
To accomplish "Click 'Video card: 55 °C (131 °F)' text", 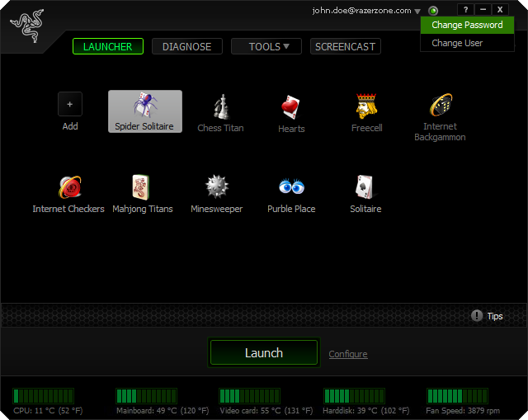I will 266,411.
